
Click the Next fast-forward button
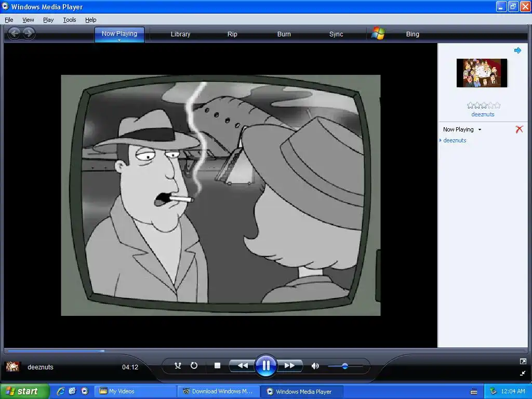click(x=289, y=366)
